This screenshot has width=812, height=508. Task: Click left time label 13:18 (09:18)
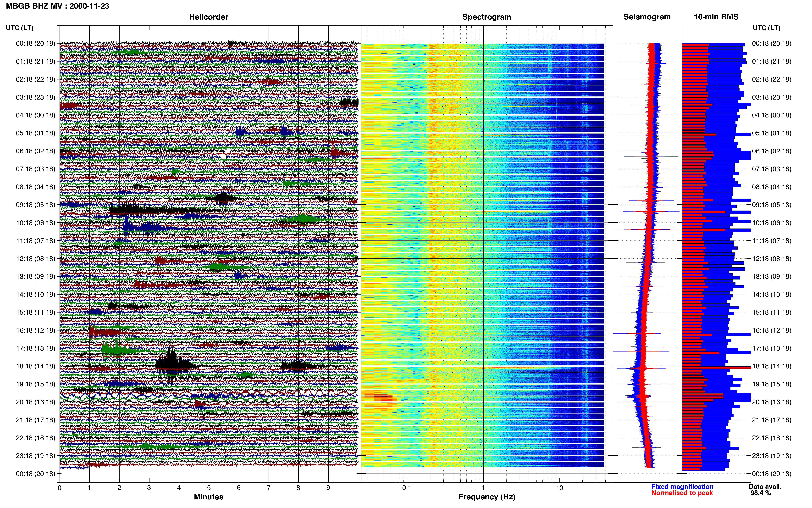point(36,277)
